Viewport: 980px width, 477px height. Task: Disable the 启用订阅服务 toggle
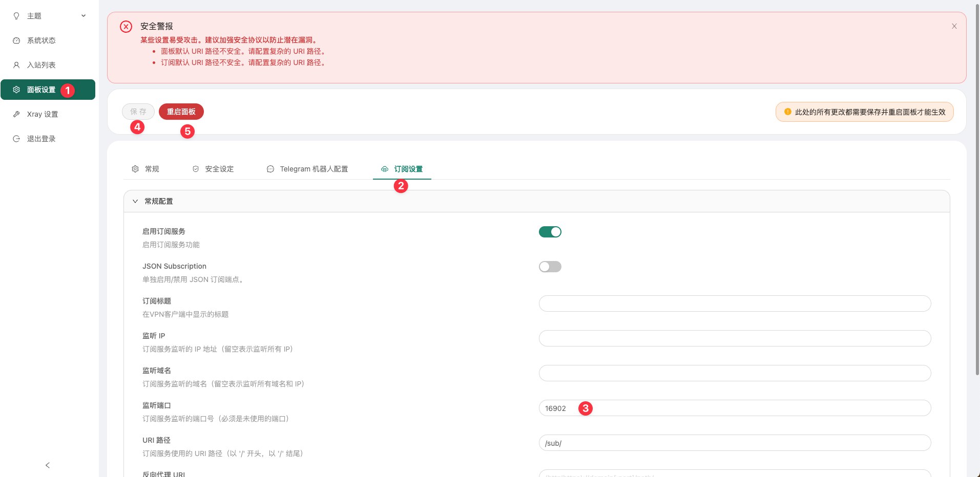click(550, 231)
